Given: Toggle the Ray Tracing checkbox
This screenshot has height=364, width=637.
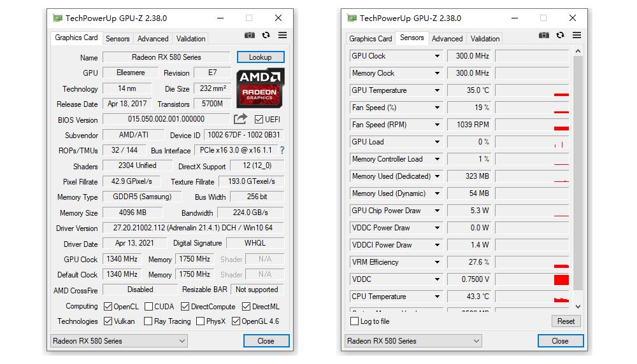Looking at the screenshot, I should 148,321.
